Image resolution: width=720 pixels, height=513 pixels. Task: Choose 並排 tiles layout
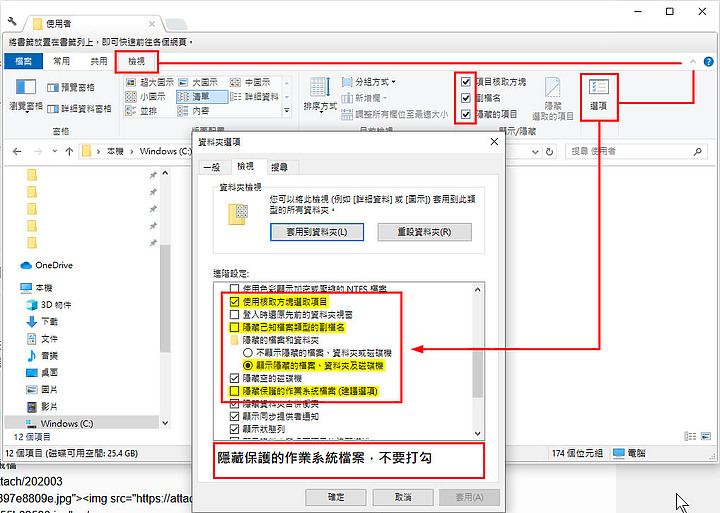(141, 111)
